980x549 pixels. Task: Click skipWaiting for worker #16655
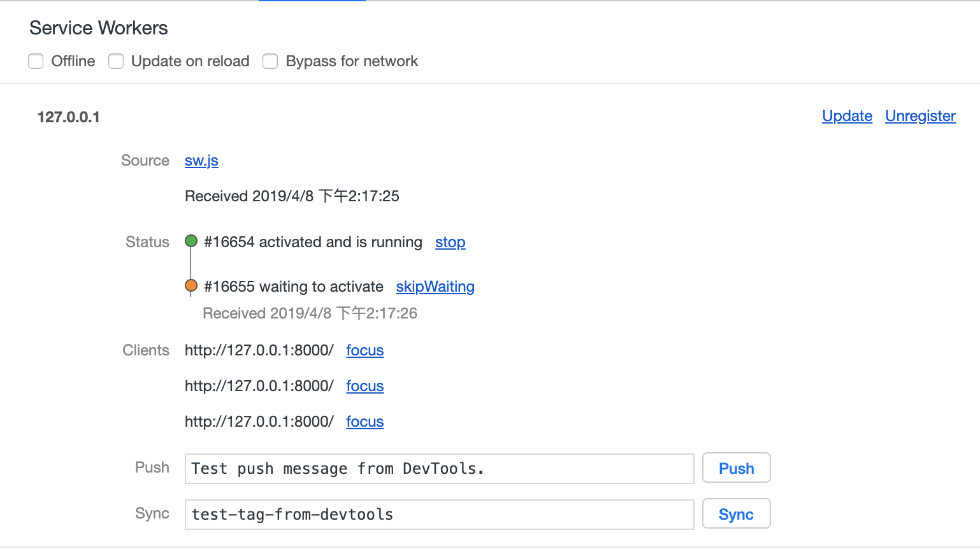435,287
